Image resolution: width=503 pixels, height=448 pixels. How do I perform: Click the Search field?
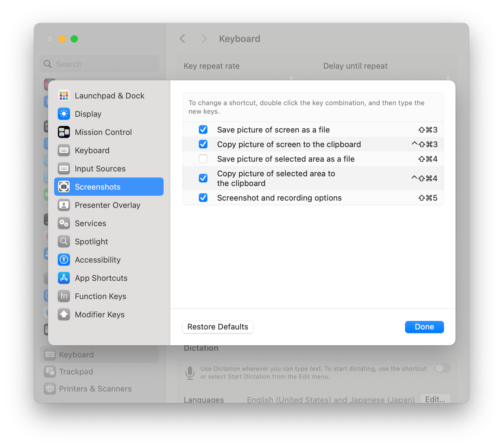click(99, 64)
